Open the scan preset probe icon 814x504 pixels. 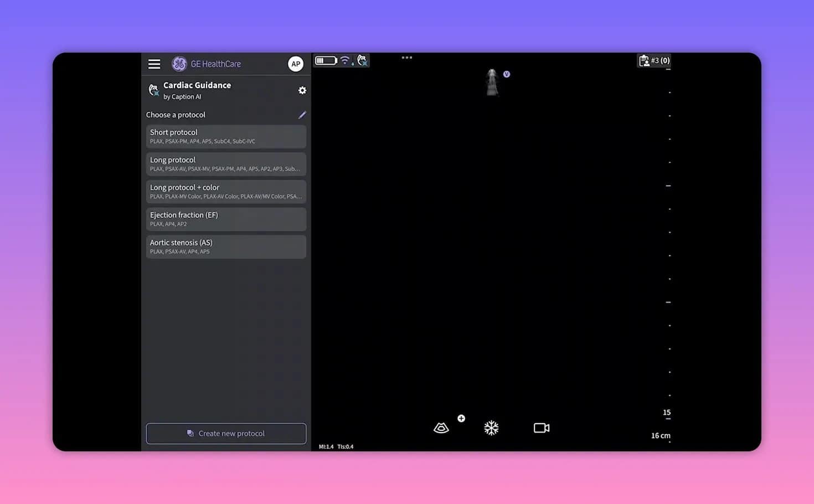pyautogui.click(x=441, y=428)
